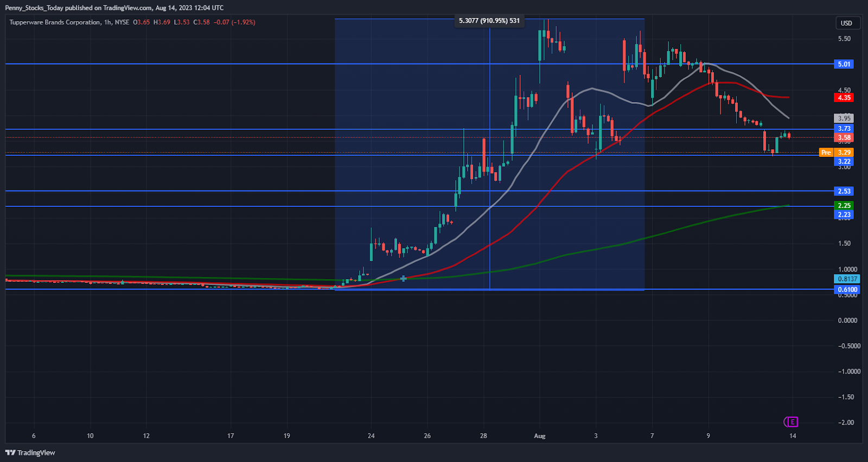Click the TradingView logo
This screenshot has width=868, height=462.
tap(30, 453)
